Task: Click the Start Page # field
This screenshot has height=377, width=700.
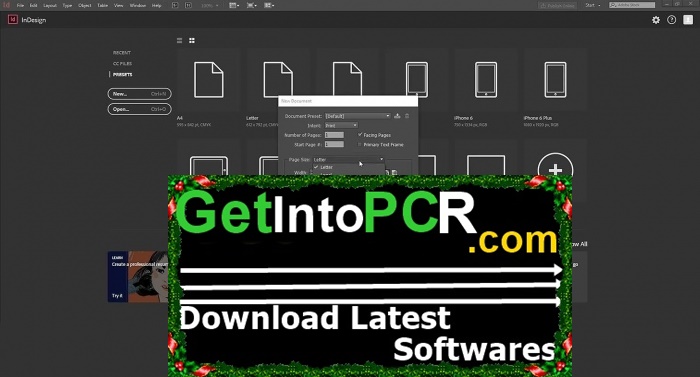Action: [334, 144]
